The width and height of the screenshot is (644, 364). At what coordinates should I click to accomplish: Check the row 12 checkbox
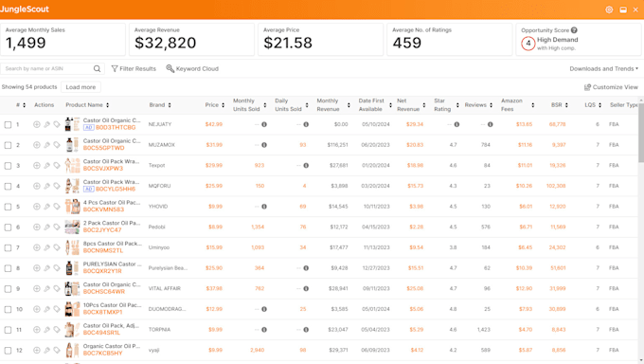click(8, 351)
